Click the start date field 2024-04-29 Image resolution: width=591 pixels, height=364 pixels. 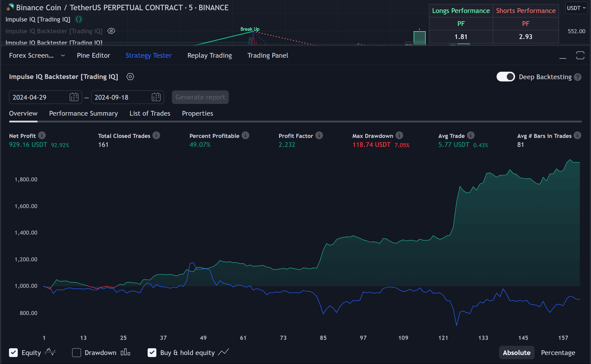45,97
